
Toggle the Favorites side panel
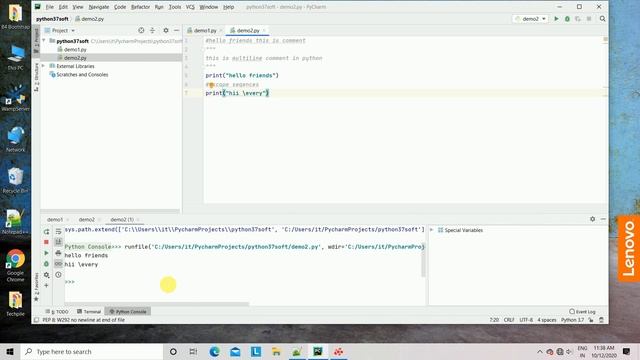click(x=36, y=287)
